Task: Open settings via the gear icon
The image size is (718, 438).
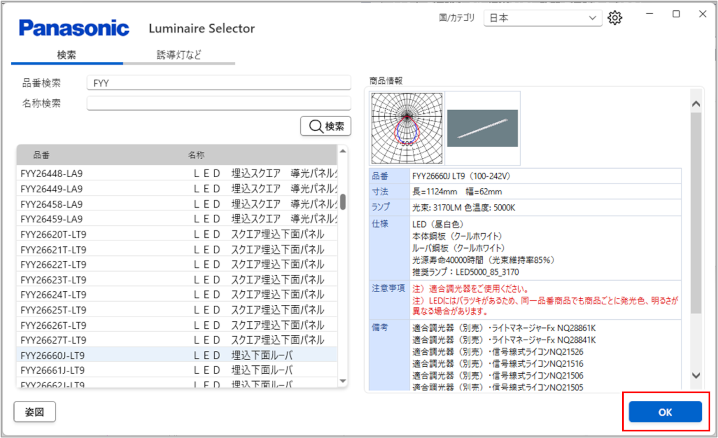Action: click(x=615, y=18)
